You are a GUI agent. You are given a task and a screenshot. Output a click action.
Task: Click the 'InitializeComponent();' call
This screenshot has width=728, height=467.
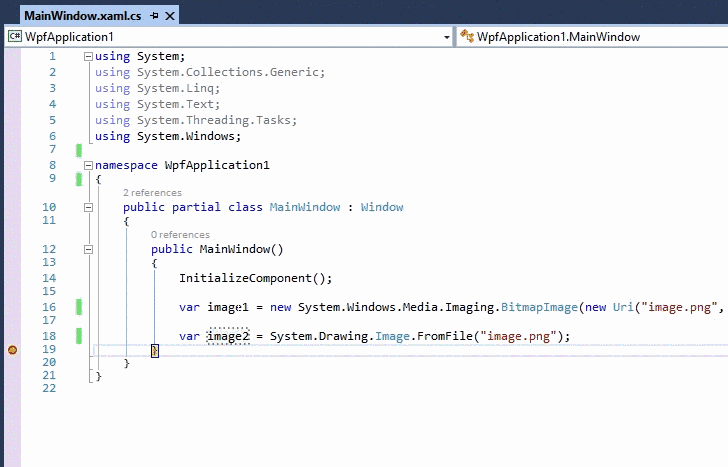(256, 278)
